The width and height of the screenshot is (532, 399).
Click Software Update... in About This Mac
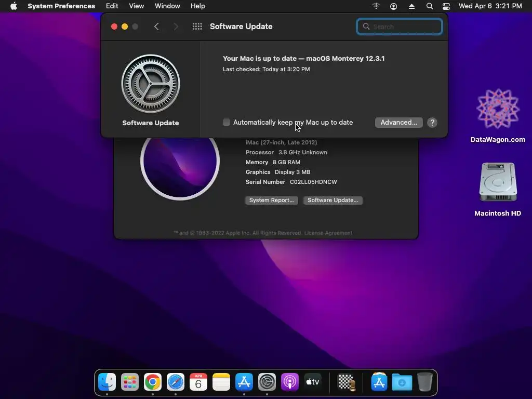(x=332, y=200)
